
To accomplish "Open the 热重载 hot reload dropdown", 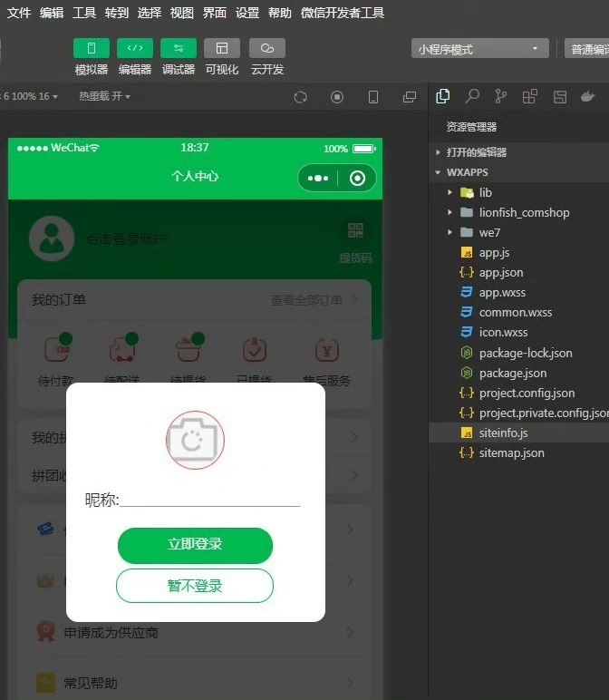I will pos(104,96).
